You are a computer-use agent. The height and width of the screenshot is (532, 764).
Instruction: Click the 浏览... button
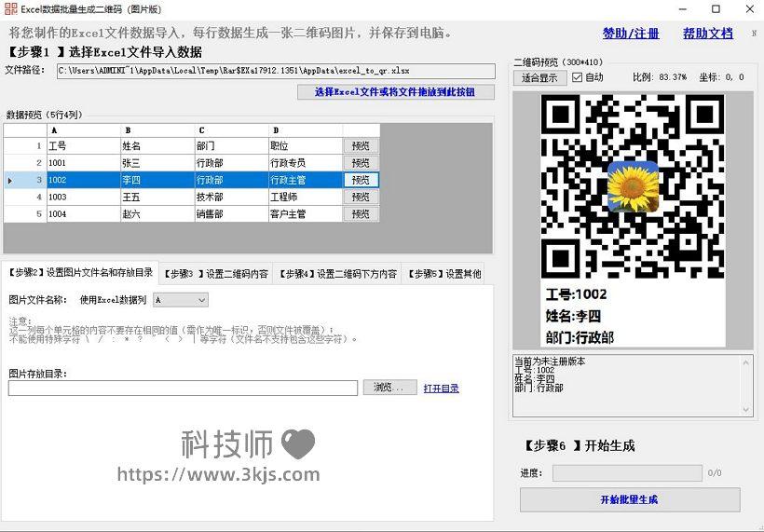pyautogui.click(x=389, y=388)
